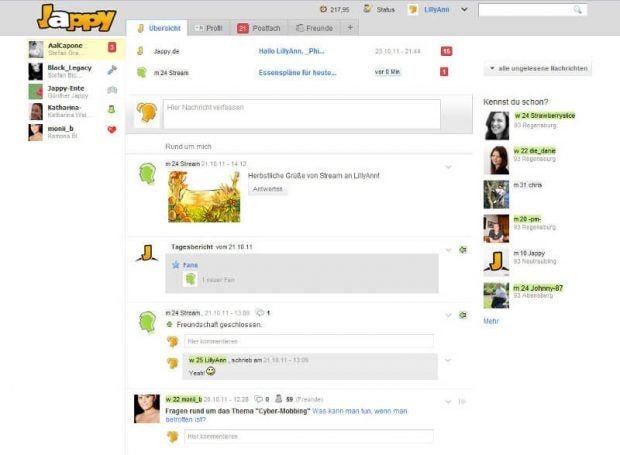
Task: Click the 'Hier Nachricht verfassen' text field
Action: coord(300,113)
